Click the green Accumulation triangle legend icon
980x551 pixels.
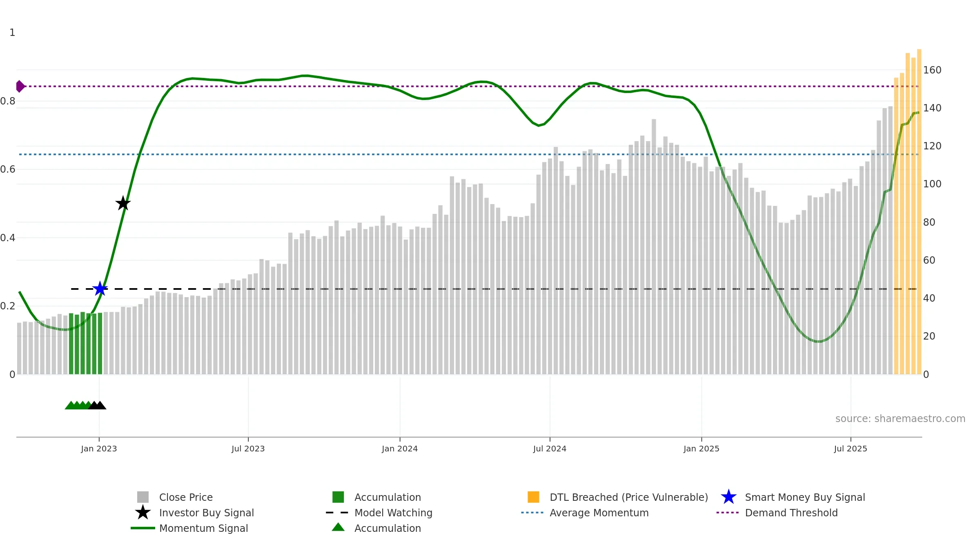pos(338,527)
